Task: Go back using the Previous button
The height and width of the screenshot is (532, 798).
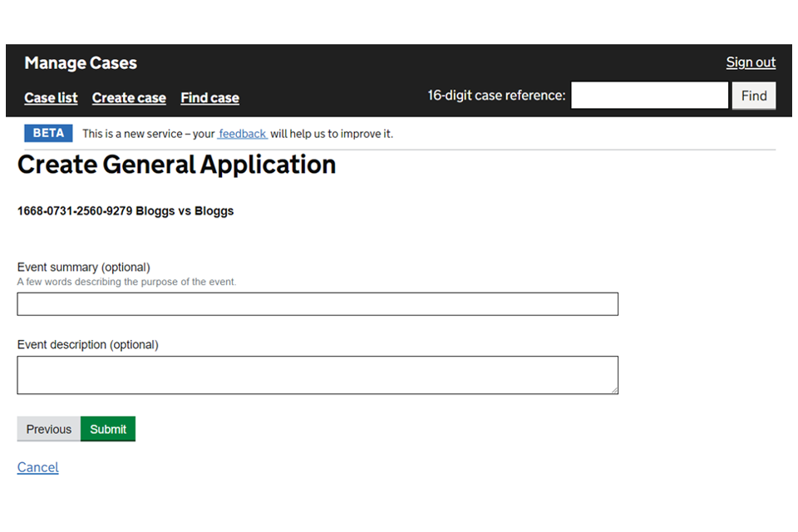Action: point(49,429)
